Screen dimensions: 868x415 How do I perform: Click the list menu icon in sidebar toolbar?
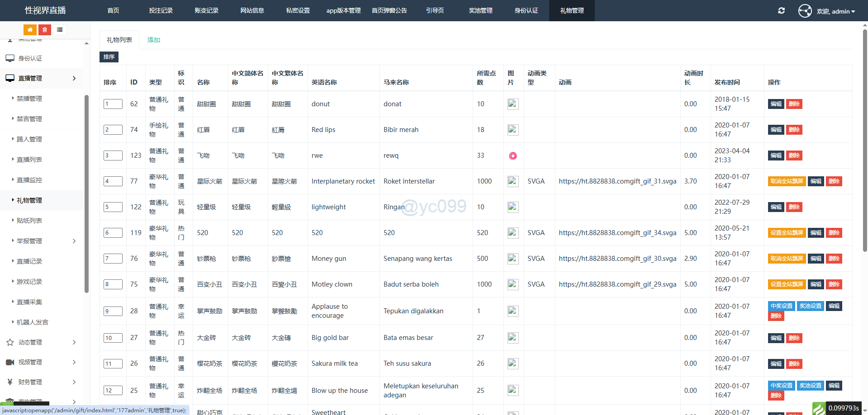point(60,30)
